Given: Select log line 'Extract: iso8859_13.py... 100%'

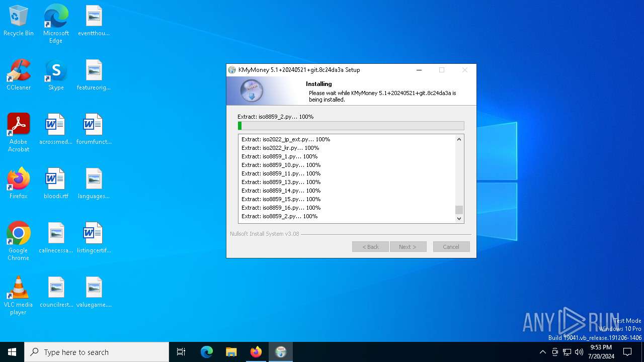Looking at the screenshot, I should point(281,182).
